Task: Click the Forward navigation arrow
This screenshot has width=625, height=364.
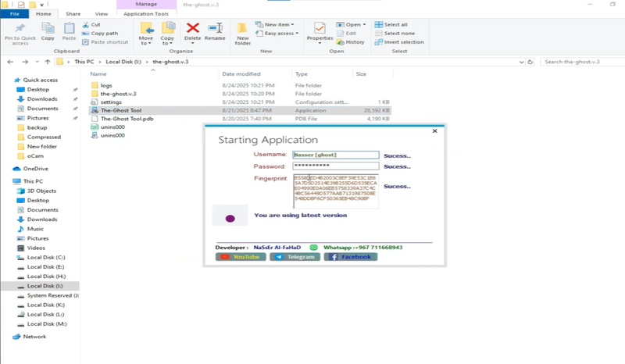Action: coord(25,62)
